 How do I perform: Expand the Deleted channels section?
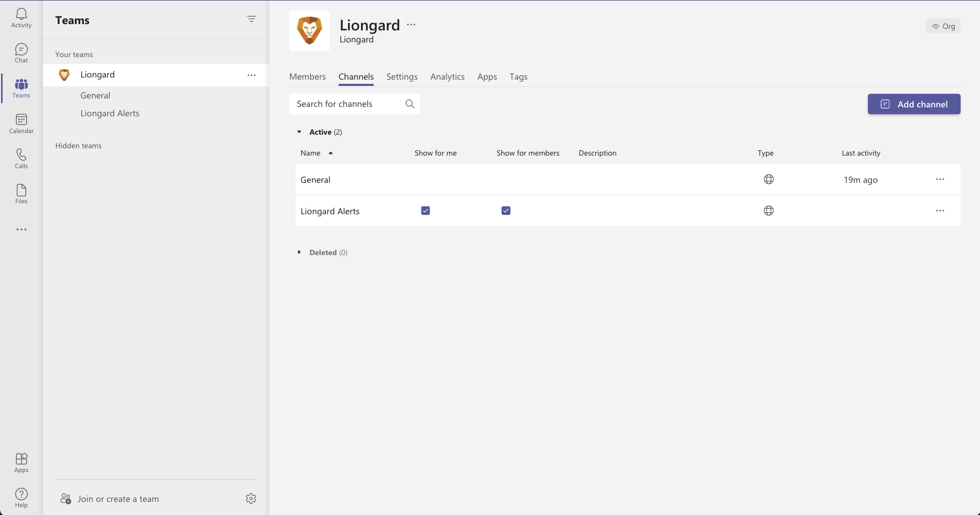pyautogui.click(x=299, y=252)
